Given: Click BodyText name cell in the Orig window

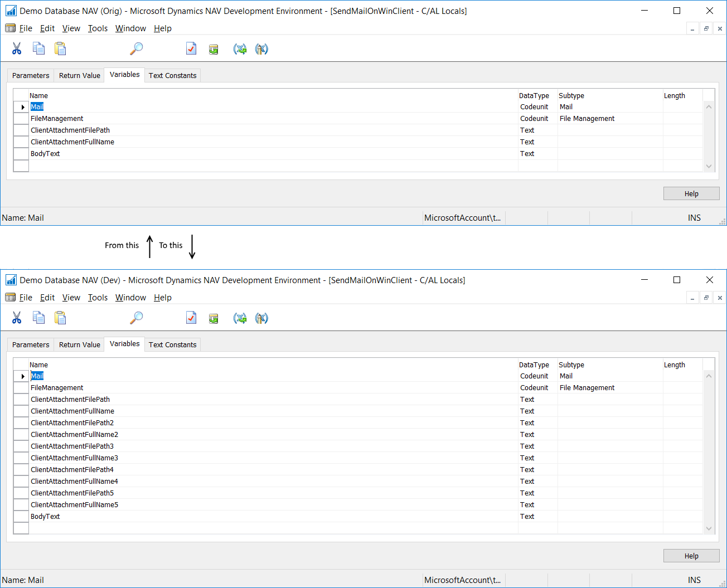Looking at the screenshot, I should coord(45,154).
